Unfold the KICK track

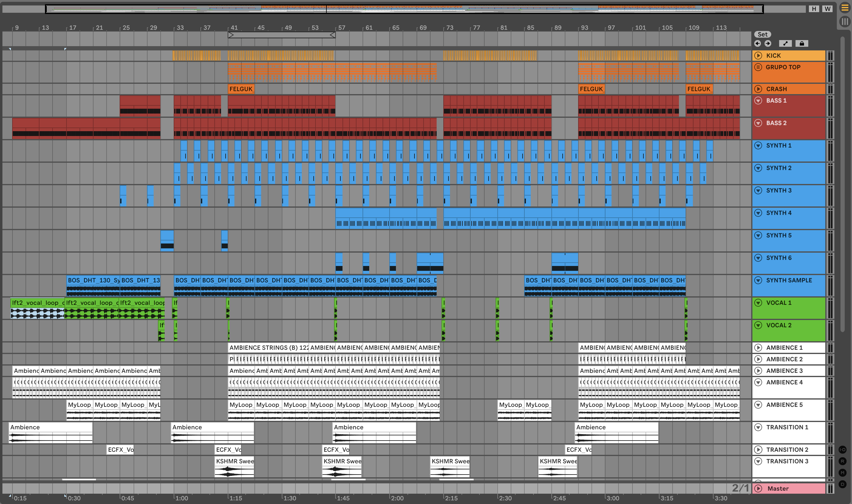(x=758, y=55)
